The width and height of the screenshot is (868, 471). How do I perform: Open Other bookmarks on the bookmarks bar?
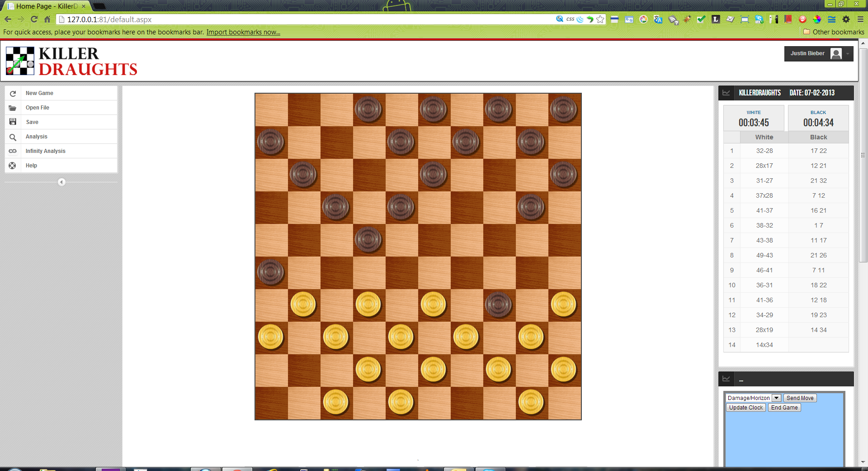pyautogui.click(x=834, y=32)
